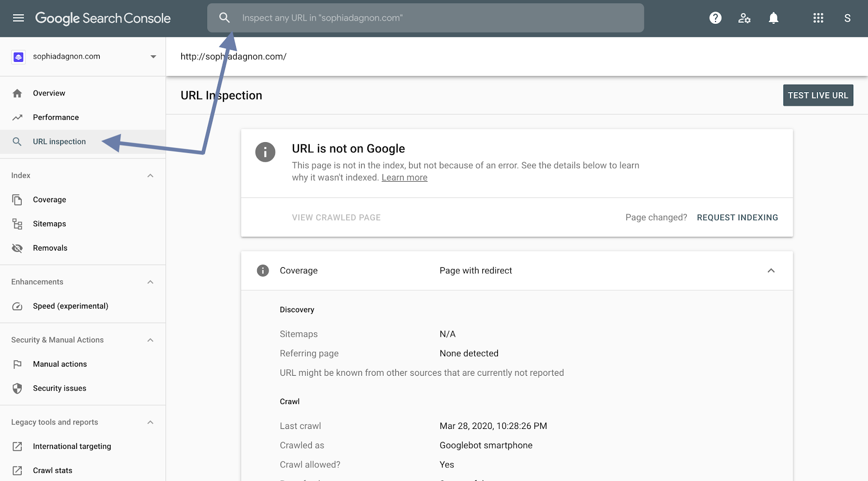Click the last crawl date Mar 28, 2020
This screenshot has width=868, height=481.
[x=493, y=426]
